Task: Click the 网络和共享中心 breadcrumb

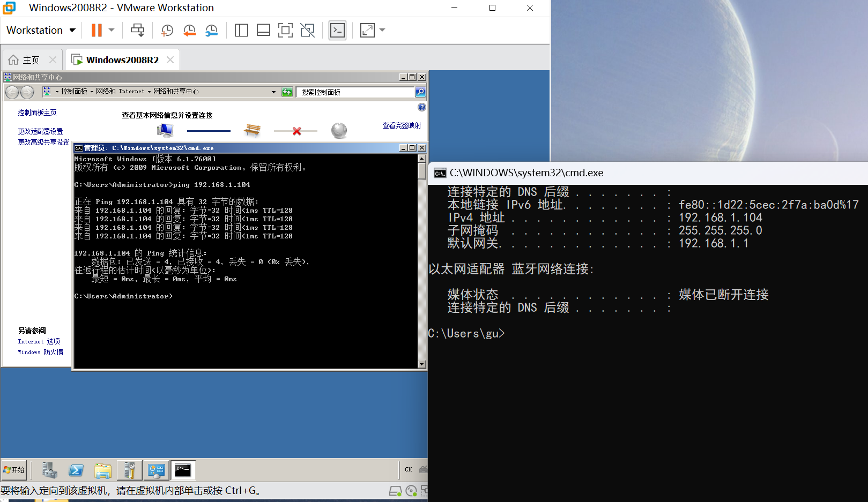Action: pos(176,92)
